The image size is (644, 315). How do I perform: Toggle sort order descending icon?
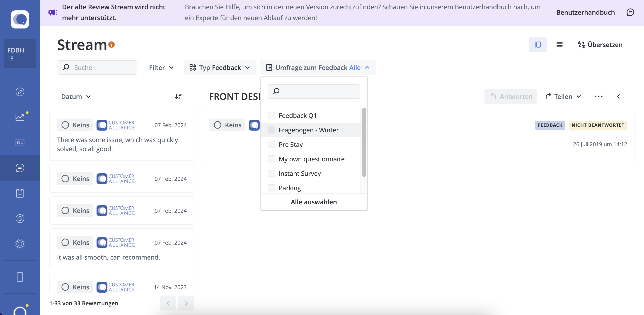tap(178, 96)
